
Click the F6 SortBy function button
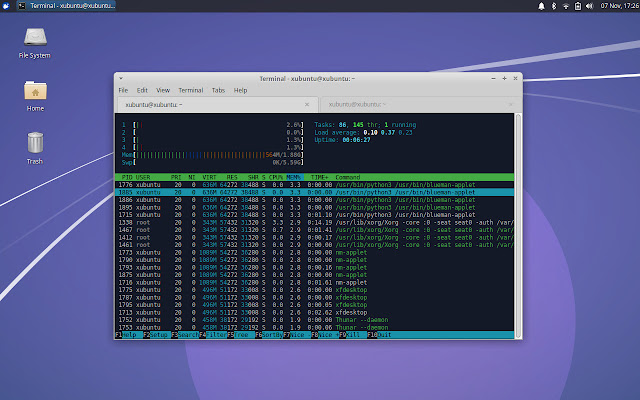(269, 335)
